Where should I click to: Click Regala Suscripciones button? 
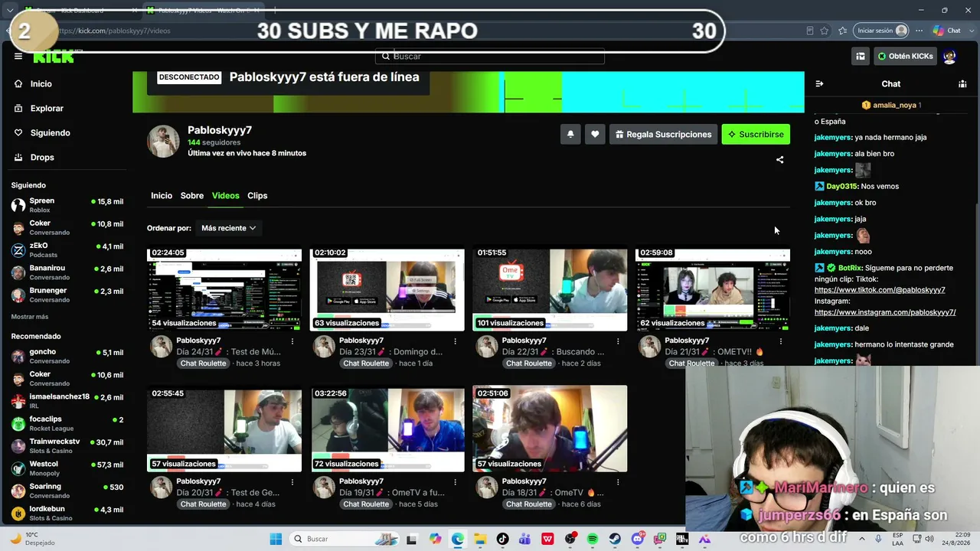pyautogui.click(x=663, y=134)
